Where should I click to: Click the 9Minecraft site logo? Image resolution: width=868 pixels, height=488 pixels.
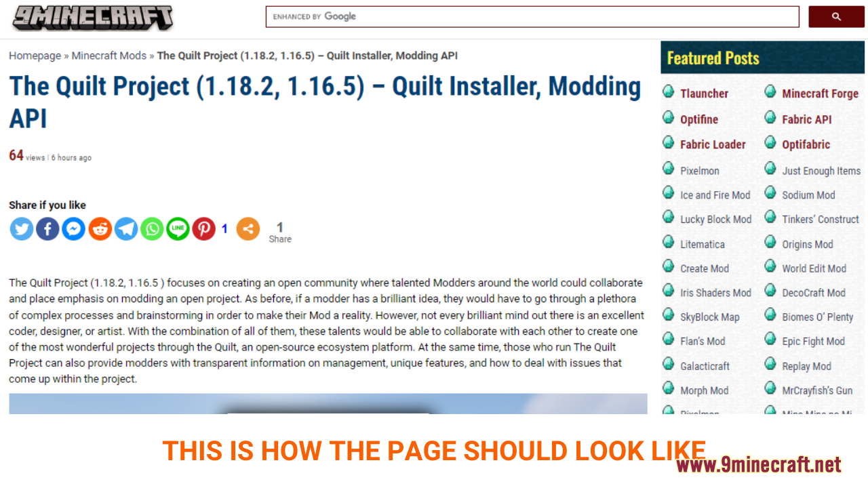[x=92, y=18]
